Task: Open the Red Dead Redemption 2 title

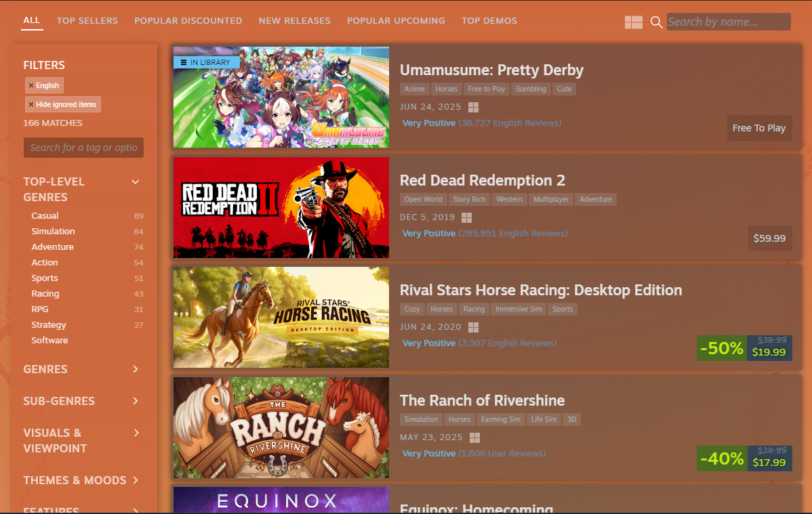Action: [482, 180]
